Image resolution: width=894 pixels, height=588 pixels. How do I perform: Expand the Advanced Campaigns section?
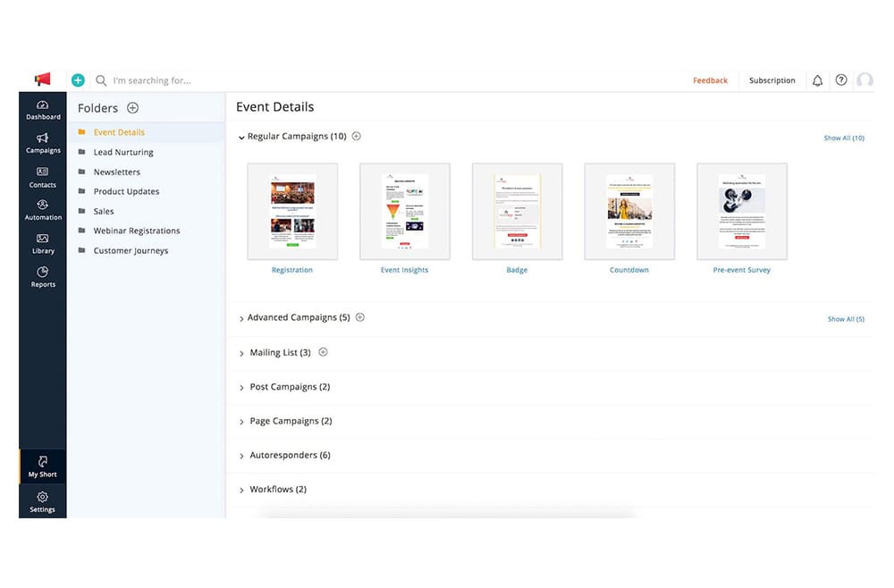(241, 318)
